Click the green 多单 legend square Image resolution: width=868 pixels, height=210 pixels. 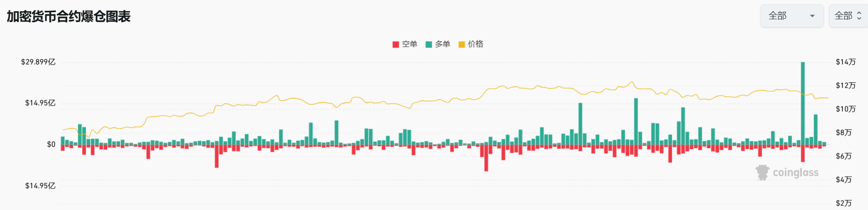[428, 44]
